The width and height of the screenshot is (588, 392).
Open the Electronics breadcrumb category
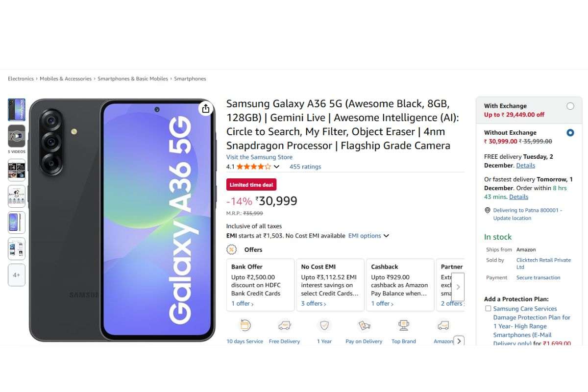click(x=20, y=78)
